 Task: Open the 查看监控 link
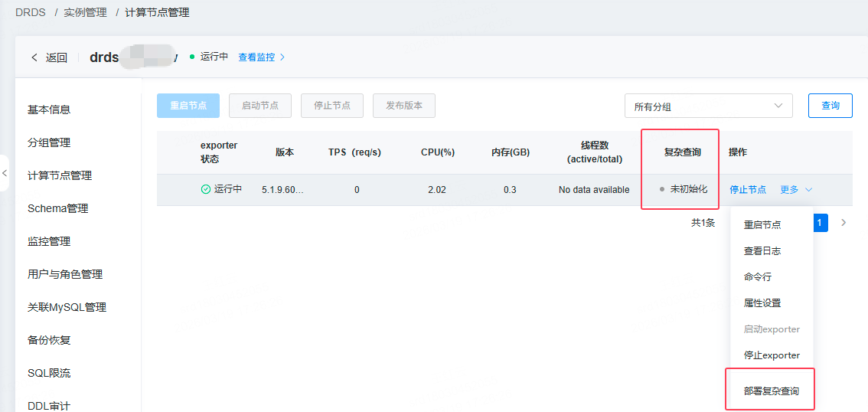(261, 57)
